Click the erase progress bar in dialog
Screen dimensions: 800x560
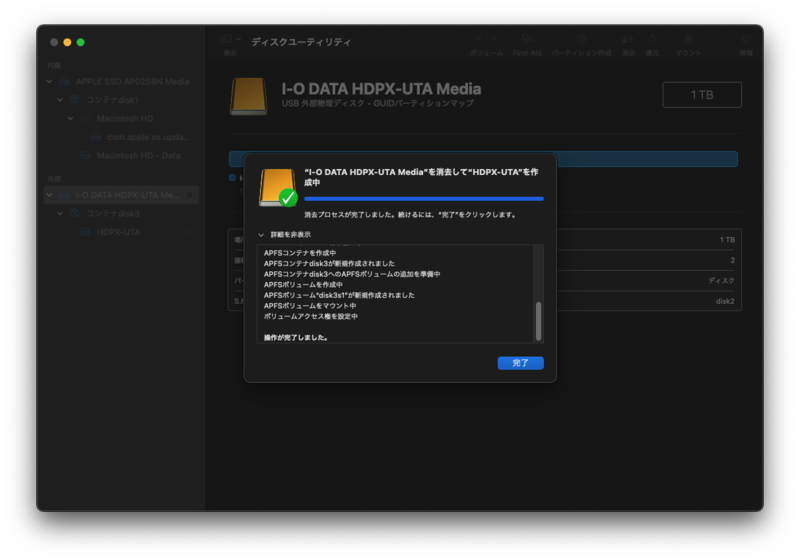tap(424, 199)
